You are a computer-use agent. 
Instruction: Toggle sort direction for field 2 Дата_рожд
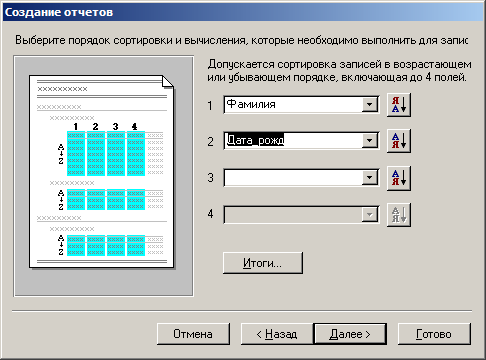(399, 141)
